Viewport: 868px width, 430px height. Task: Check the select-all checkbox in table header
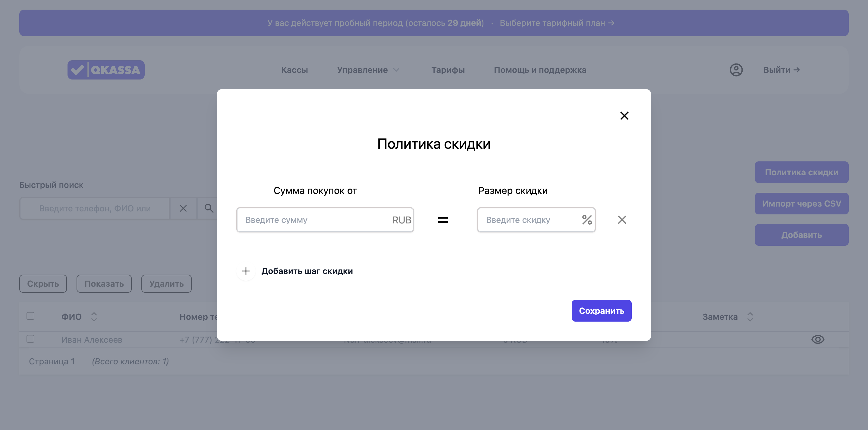(x=30, y=316)
